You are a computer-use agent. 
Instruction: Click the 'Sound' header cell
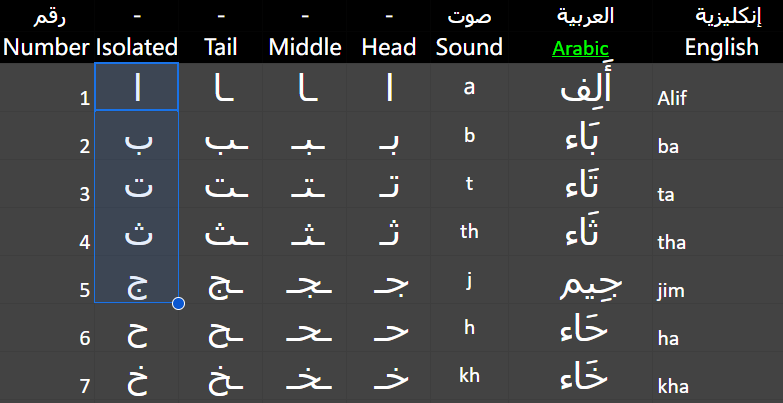pos(469,47)
